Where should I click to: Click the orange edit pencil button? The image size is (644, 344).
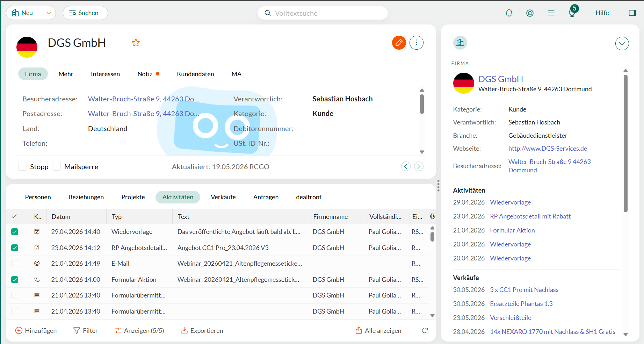tap(399, 43)
